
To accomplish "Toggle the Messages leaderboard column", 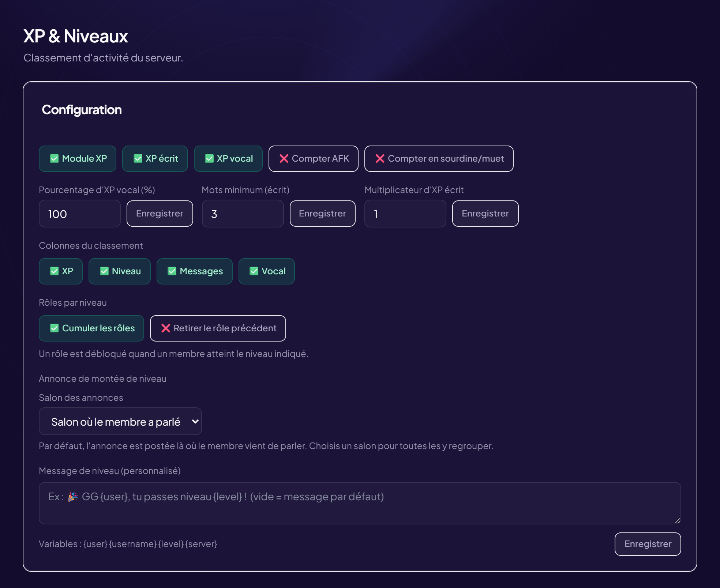I will pos(195,271).
